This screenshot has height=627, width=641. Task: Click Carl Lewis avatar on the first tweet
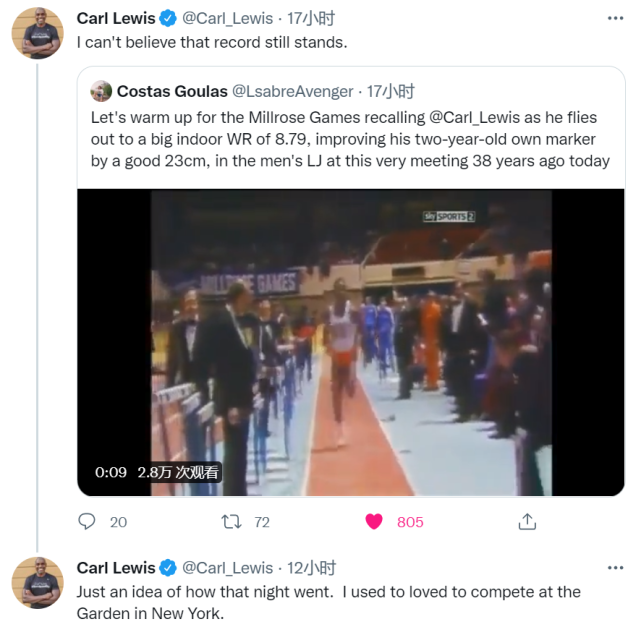pos(38,33)
